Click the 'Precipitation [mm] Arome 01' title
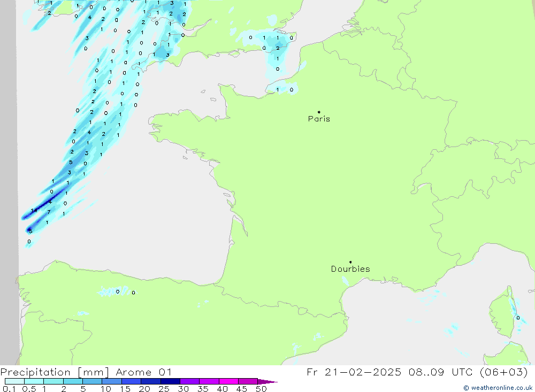The height and width of the screenshot is (392, 535). 86,372
